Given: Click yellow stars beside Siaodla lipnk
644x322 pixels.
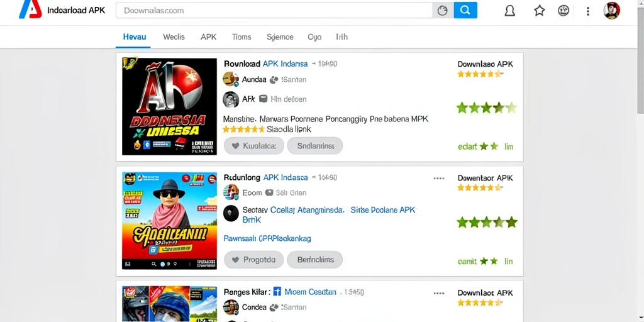Looking at the screenshot, I should [x=243, y=130].
